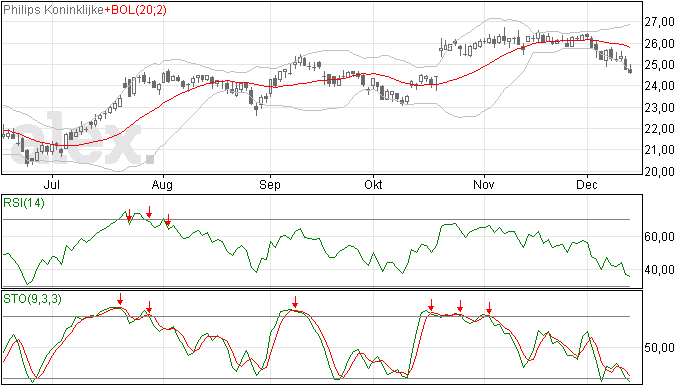This screenshot has height=387, width=690.
Task: Click the '22,00' price axis value
Action: coord(659,129)
